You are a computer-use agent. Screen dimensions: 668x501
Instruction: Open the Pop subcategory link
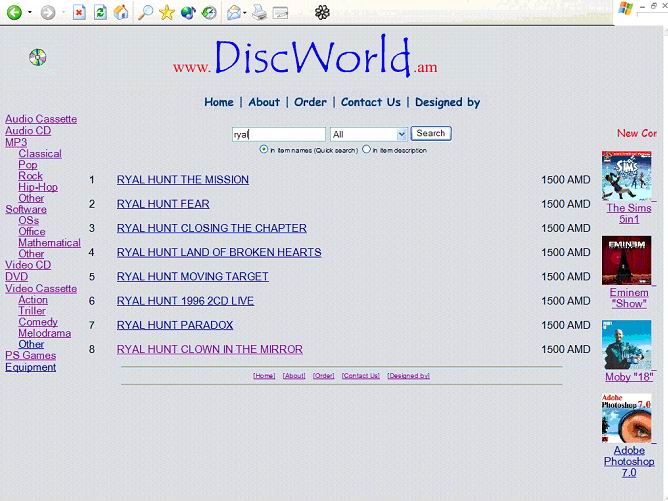[28, 165]
